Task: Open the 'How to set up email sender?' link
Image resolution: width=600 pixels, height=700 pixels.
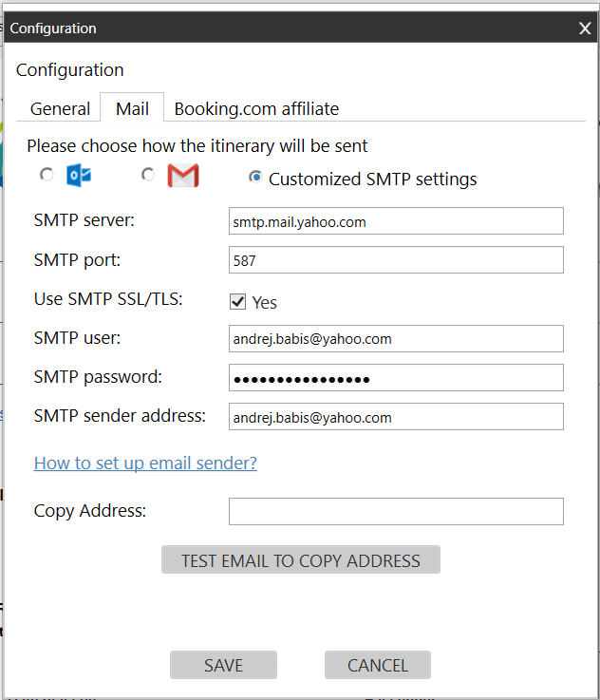Action: 145,464
